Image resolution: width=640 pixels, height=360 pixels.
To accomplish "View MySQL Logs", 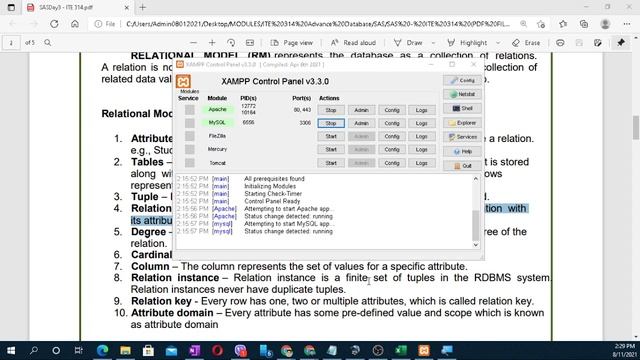I will click(422, 123).
